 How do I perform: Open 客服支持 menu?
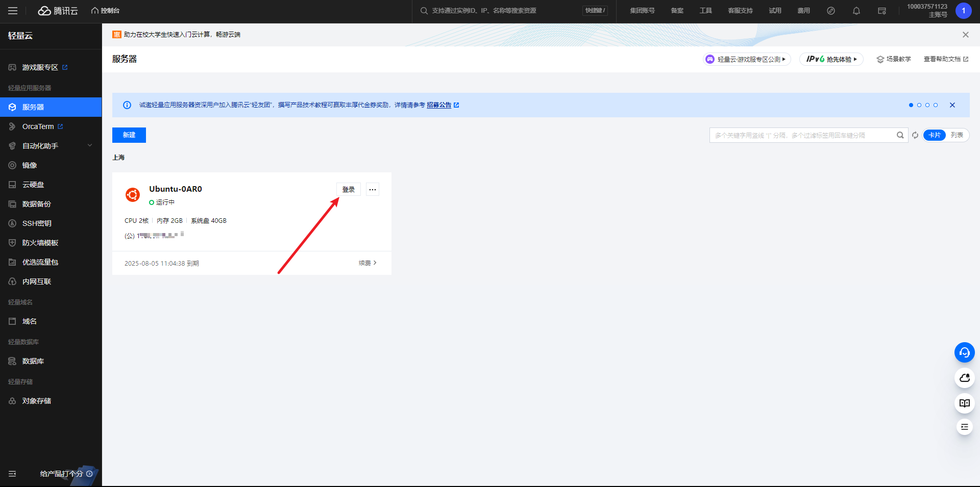click(x=740, y=11)
